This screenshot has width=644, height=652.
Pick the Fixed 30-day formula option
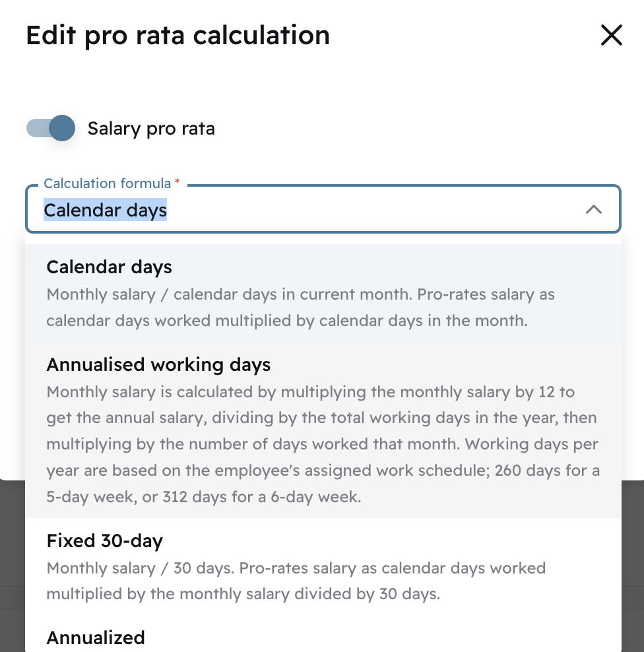104,541
